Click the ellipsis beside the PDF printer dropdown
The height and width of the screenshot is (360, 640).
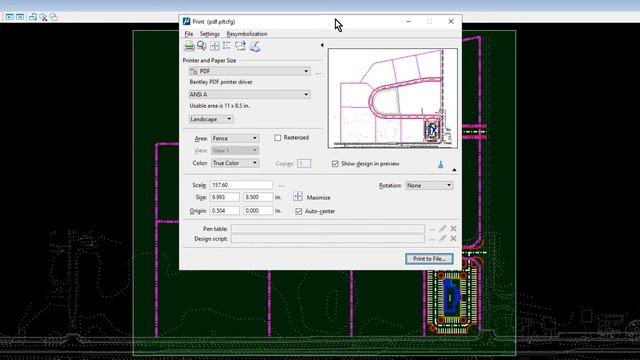pyautogui.click(x=318, y=73)
